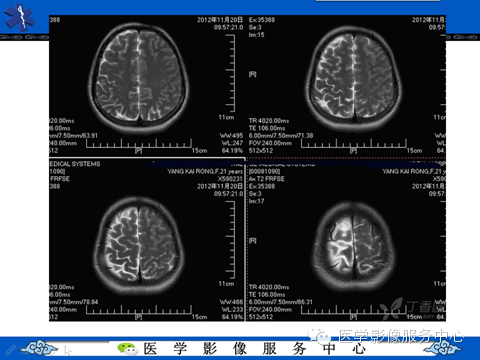Click the X590231 patient ID text
The height and width of the screenshot is (360, 480).
pos(230,179)
